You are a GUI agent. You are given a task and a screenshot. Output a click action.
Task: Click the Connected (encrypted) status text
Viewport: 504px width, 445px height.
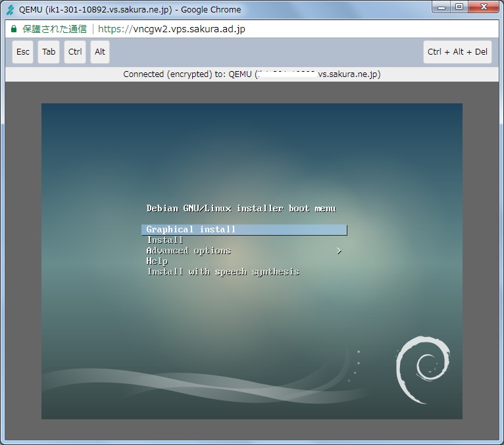[x=252, y=74]
